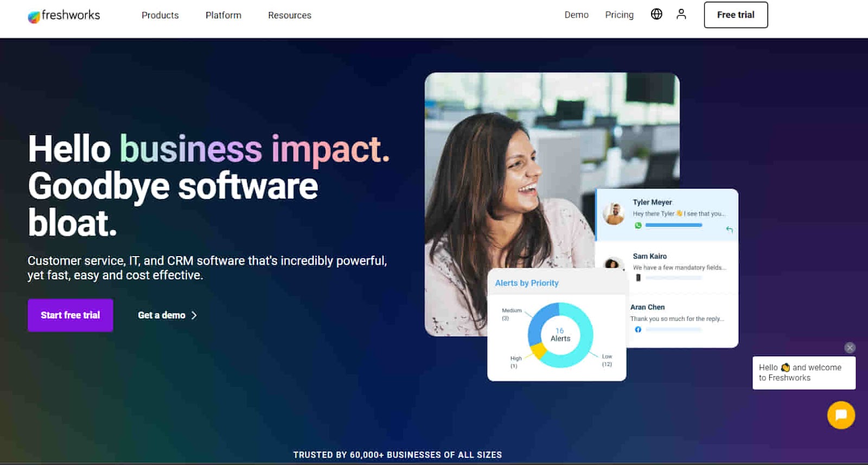
Task: Click the 16 Alerts donut chart center
Action: 560,335
